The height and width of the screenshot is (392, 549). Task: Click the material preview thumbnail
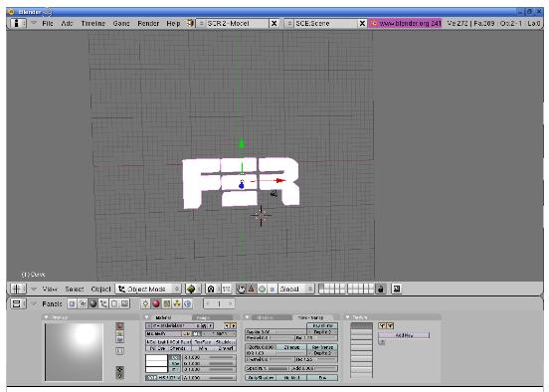(74, 352)
